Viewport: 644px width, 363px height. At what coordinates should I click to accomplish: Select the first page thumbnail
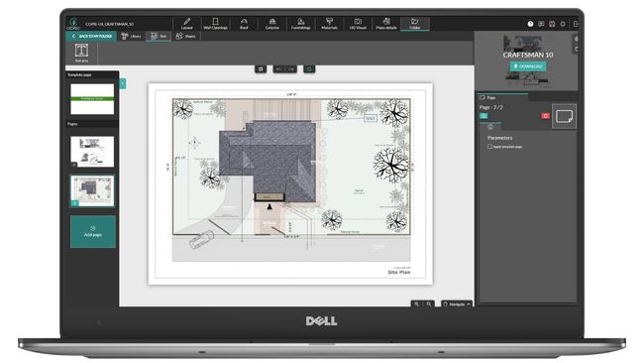tap(92, 152)
